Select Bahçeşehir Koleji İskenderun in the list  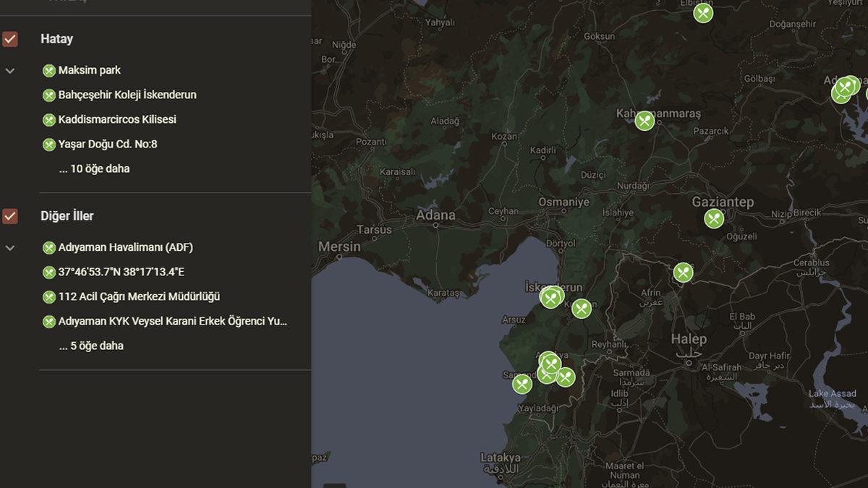pos(127,95)
